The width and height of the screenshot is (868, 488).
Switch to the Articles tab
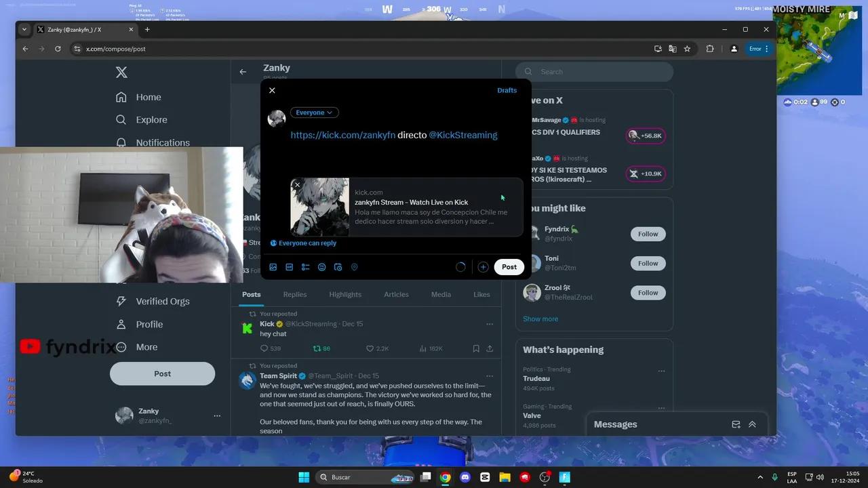396,295
